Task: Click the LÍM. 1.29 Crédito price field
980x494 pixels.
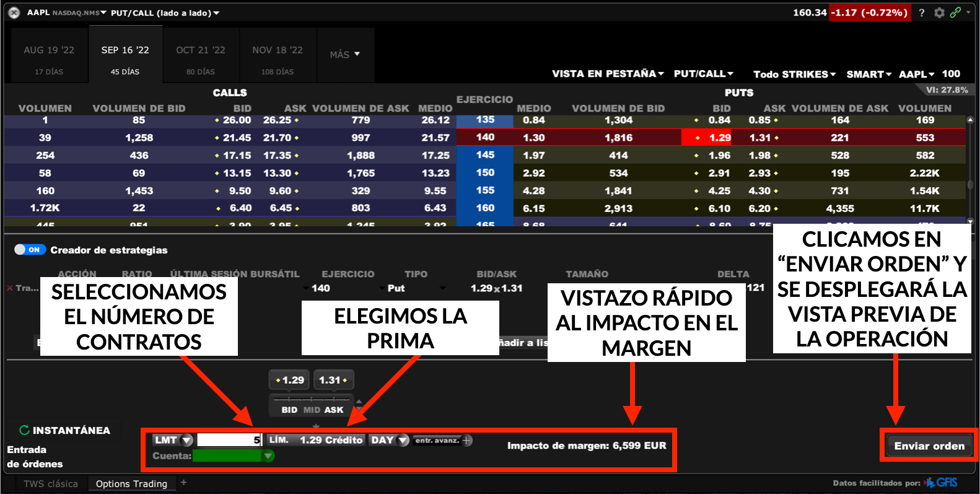Action: tap(316, 440)
